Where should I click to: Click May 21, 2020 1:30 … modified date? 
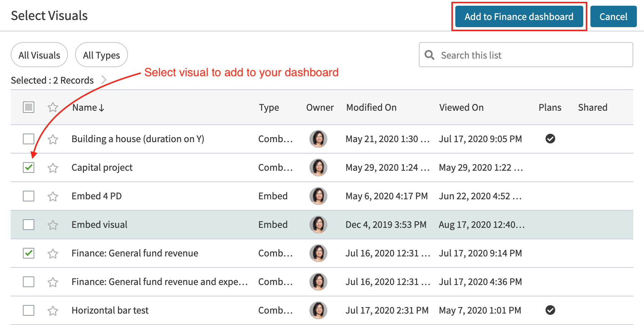(388, 139)
